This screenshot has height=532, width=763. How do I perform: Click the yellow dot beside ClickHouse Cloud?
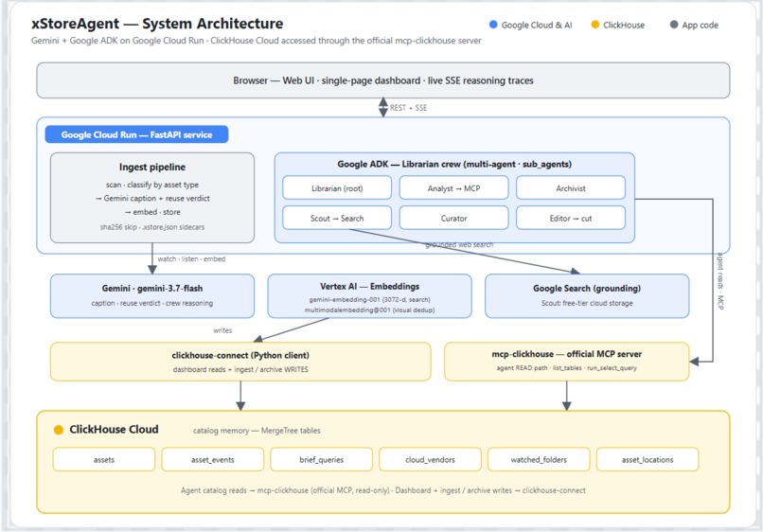coord(59,430)
